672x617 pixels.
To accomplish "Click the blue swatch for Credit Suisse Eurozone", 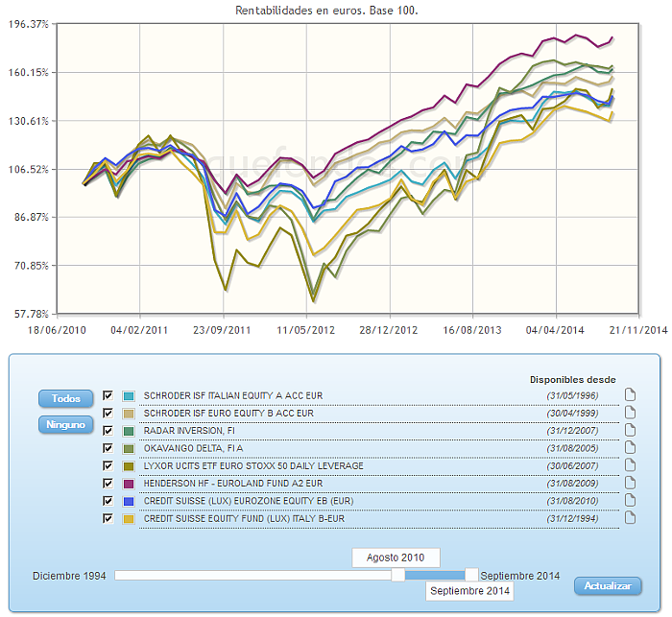I will [129, 501].
